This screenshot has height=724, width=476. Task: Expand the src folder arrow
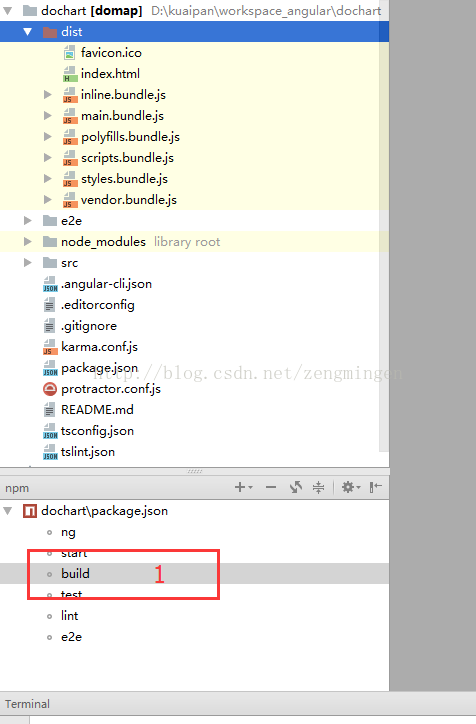[x=28, y=263]
